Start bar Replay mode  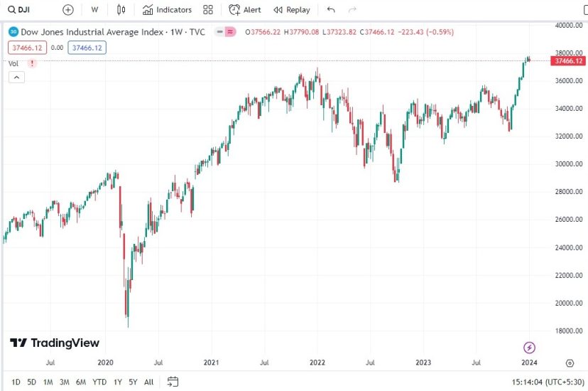(x=292, y=10)
